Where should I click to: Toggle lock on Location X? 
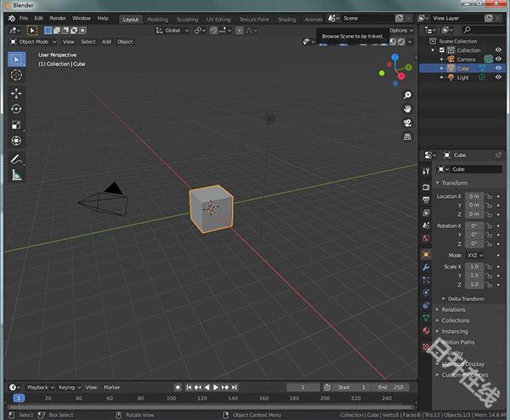[489, 196]
